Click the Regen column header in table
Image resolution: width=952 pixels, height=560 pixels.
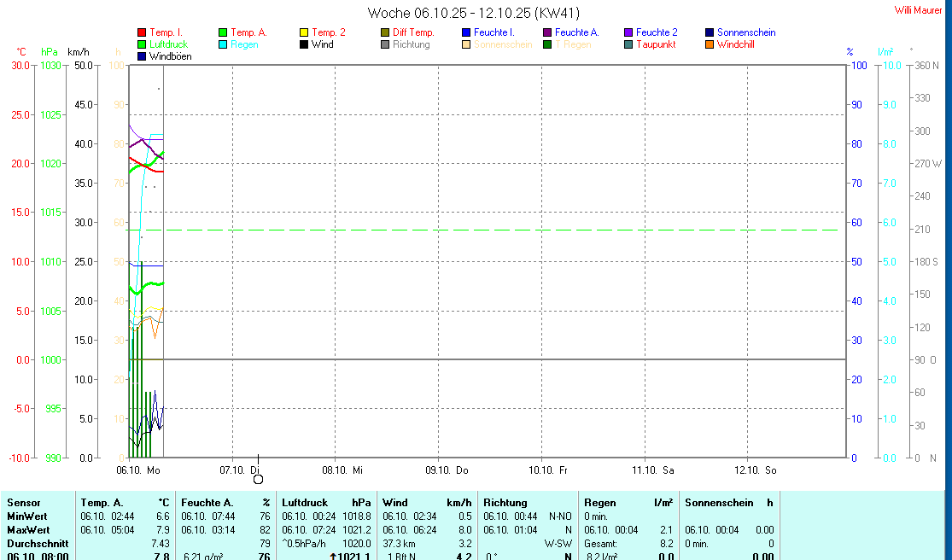click(x=599, y=503)
